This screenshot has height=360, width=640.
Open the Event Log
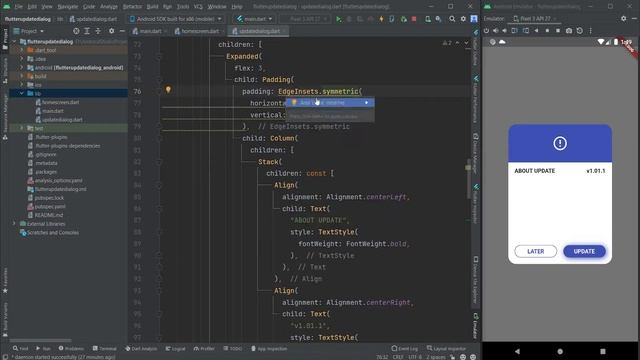pos(404,349)
